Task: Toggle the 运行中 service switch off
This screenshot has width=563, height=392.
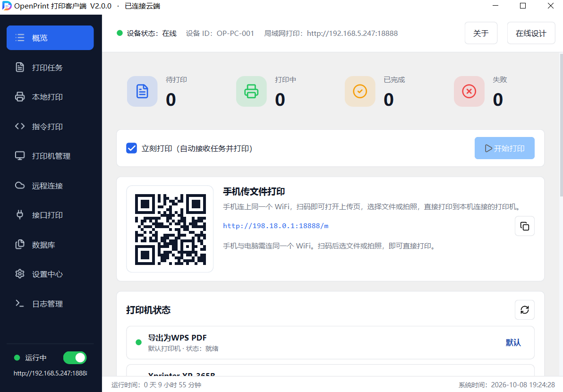Action: click(75, 358)
